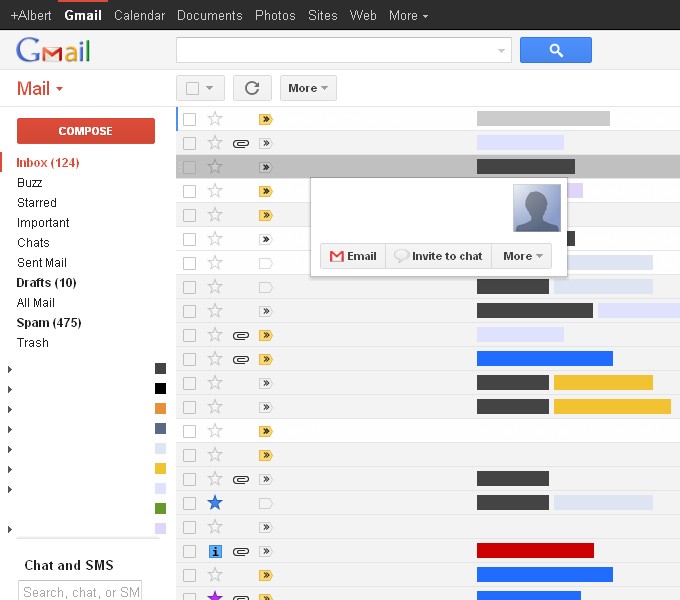Click the yellow importance marker in the blue-labeled row without an attachment
The width and height of the screenshot is (680, 600).
(265, 575)
